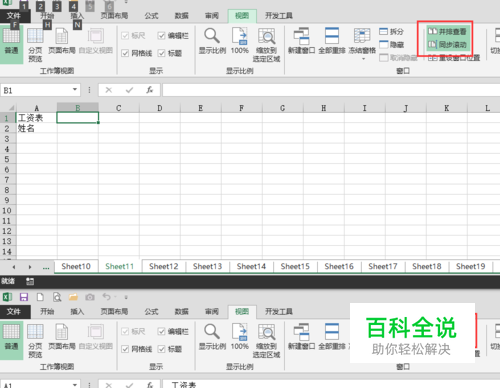Switch the top window to Page Break Preview
The width and height of the screenshot is (500, 388).
pos(35,45)
